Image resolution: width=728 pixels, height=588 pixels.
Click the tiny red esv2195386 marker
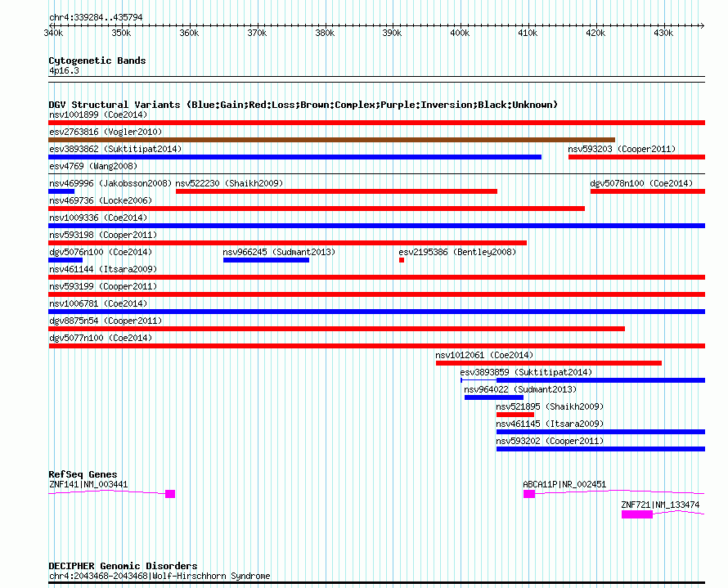tap(402, 260)
